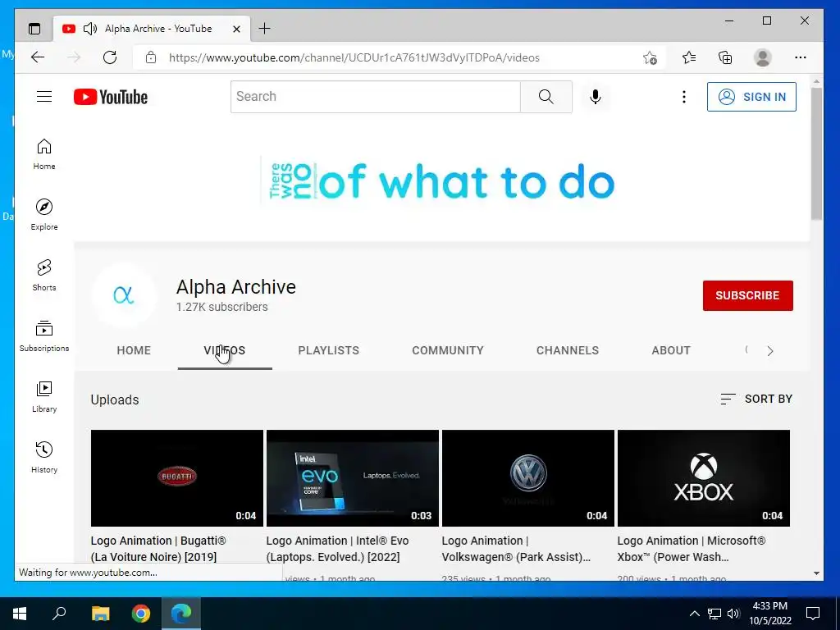
Task: Click the browser address bar URL
Action: tap(354, 57)
